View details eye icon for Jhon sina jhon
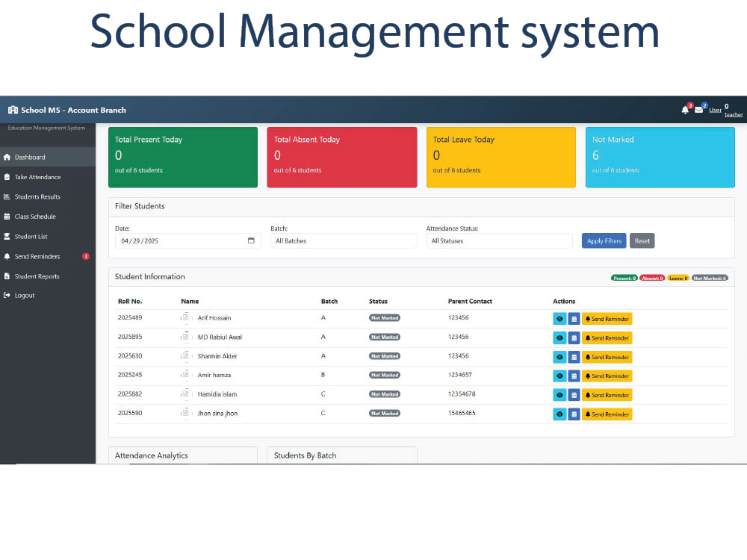 tap(560, 414)
